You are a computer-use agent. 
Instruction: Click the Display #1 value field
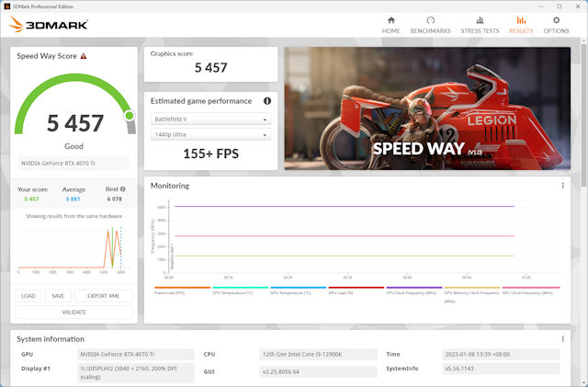click(x=136, y=372)
